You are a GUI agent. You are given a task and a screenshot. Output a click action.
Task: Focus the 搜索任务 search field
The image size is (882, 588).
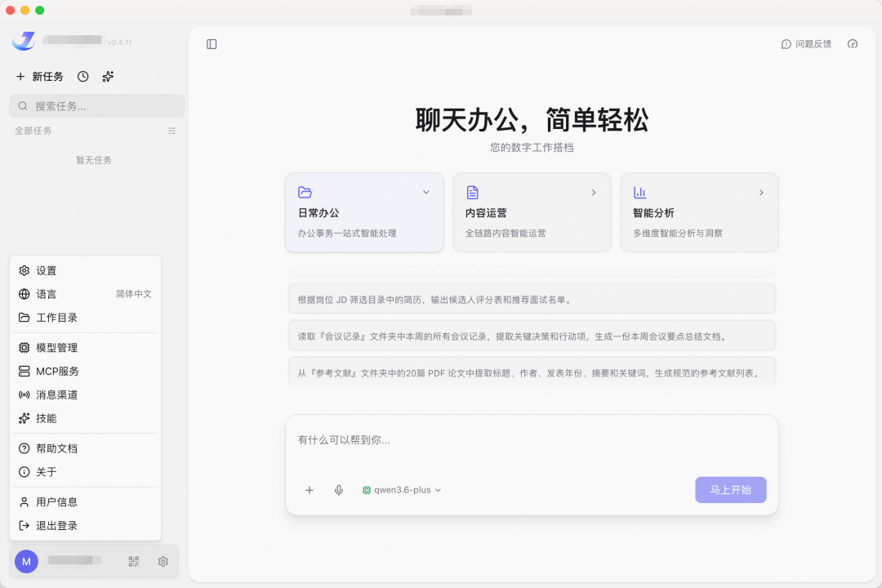96,106
